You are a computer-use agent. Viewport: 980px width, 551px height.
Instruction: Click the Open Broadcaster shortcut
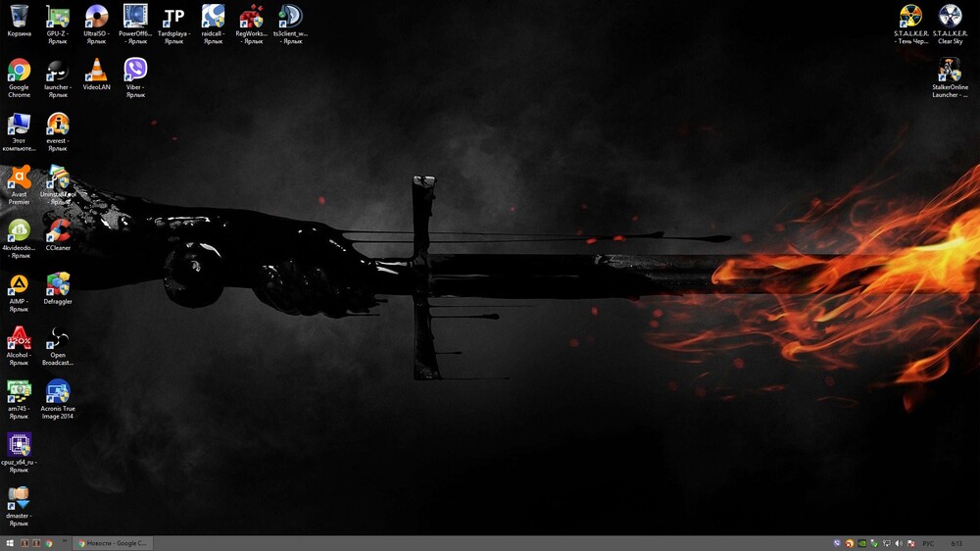tap(58, 339)
